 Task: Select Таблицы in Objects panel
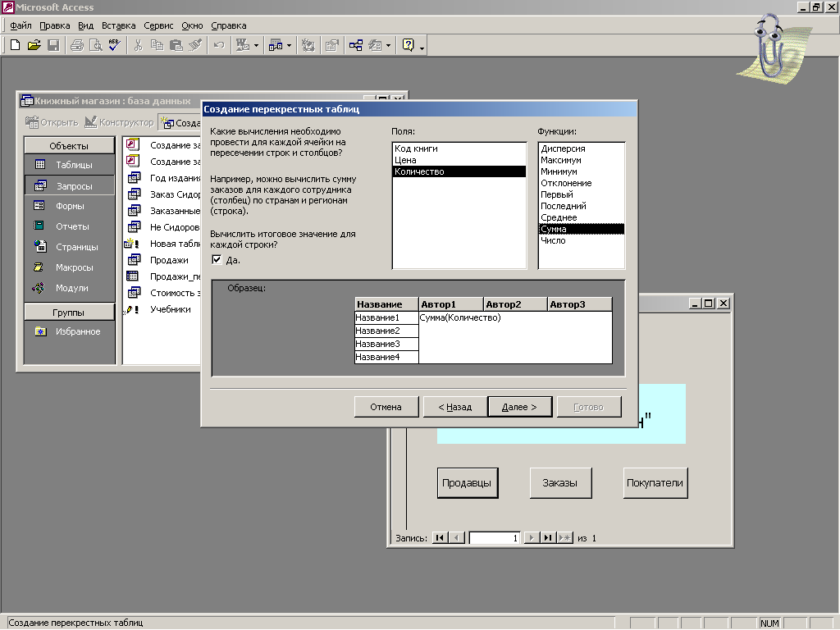pos(69,165)
